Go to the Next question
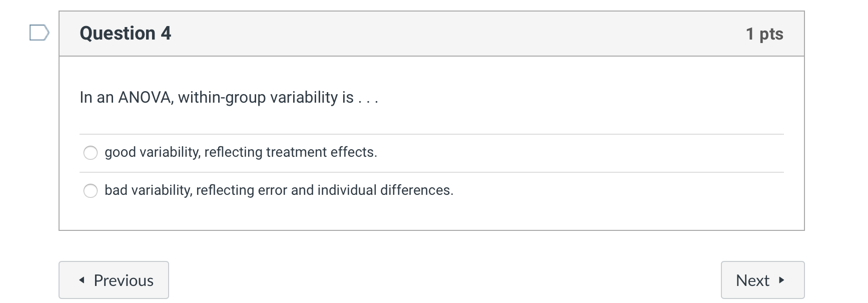This screenshot has height=303, width=868. 762,280
